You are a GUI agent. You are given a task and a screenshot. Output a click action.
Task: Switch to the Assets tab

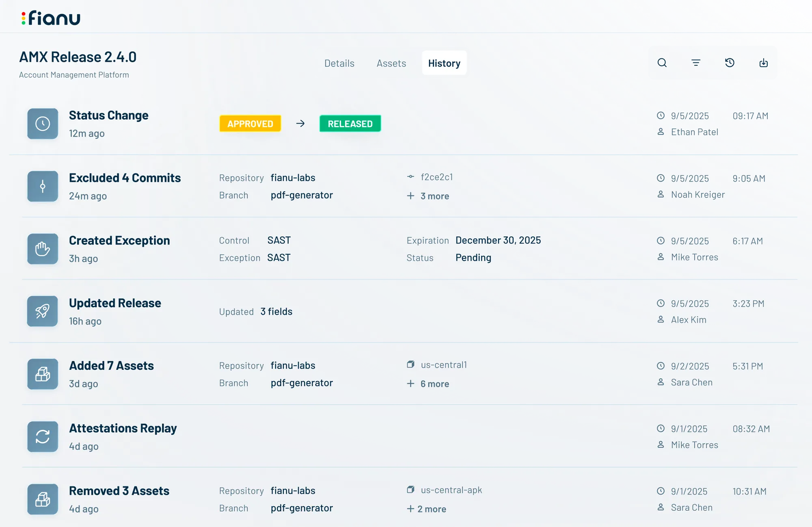[391, 63]
